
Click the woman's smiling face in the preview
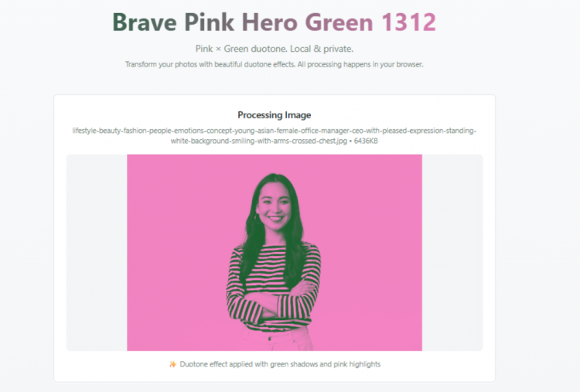click(274, 205)
